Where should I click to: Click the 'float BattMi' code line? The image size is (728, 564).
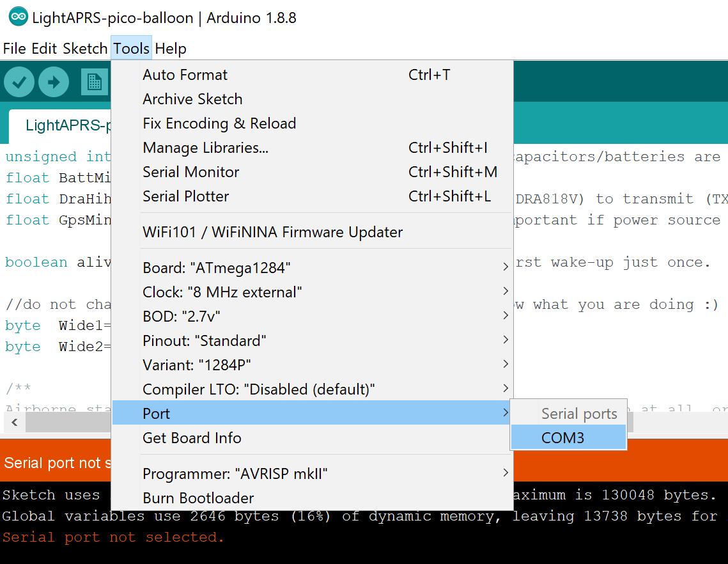tap(58, 178)
